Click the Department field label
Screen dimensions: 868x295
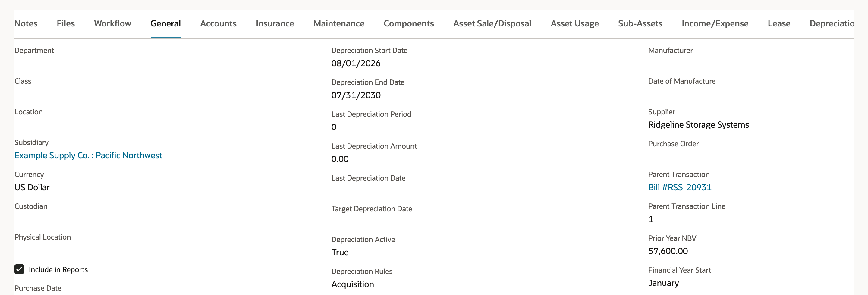pos(34,51)
